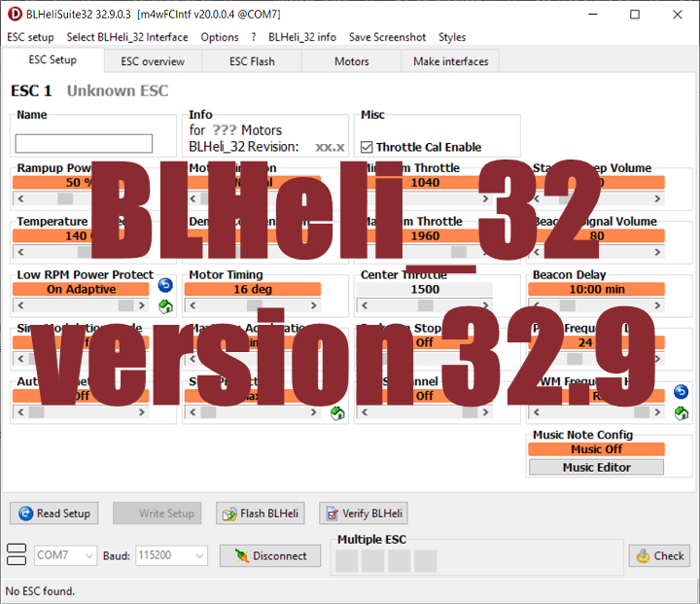Click Motor Timing slider thumb

pyautogui.click(x=255, y=305)
